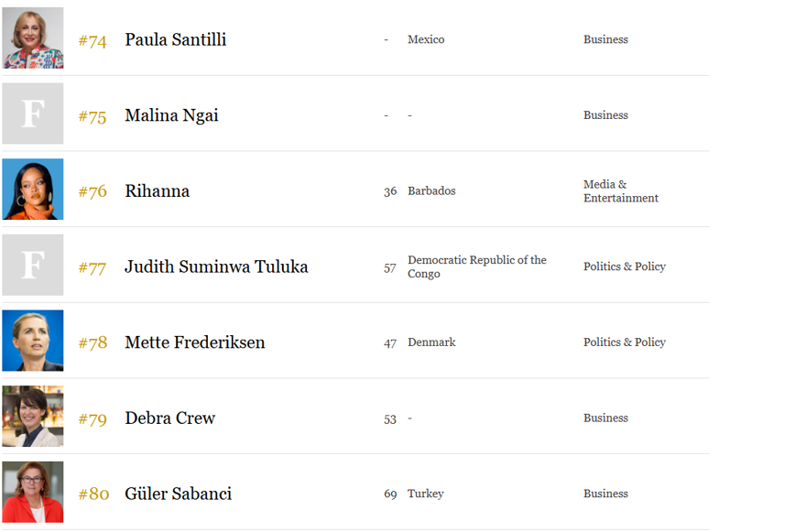Click the #77 rank number
The width and height of the screenshot is (806, 532).
(93, 267)
